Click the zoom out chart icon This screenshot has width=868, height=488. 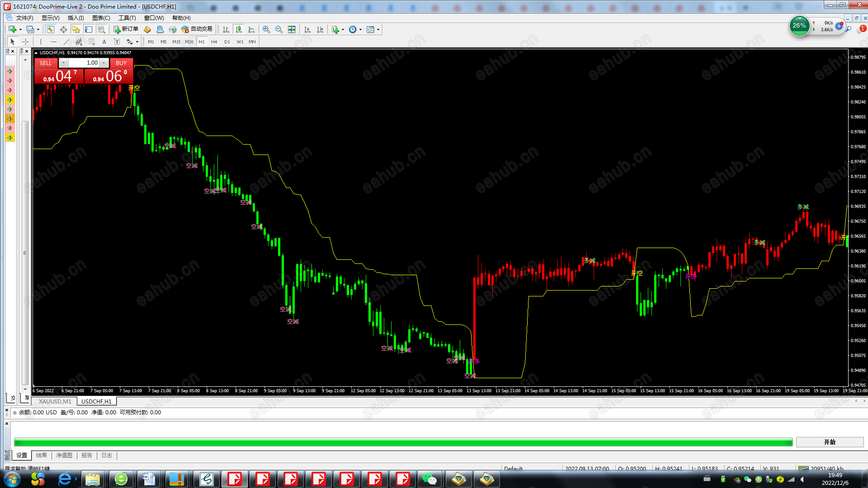[279, 29]
